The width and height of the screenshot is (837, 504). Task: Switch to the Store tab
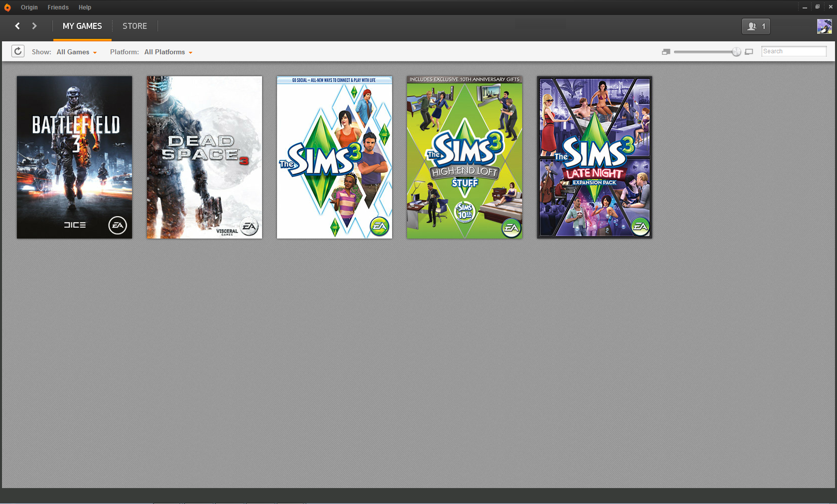click(135, 26)
